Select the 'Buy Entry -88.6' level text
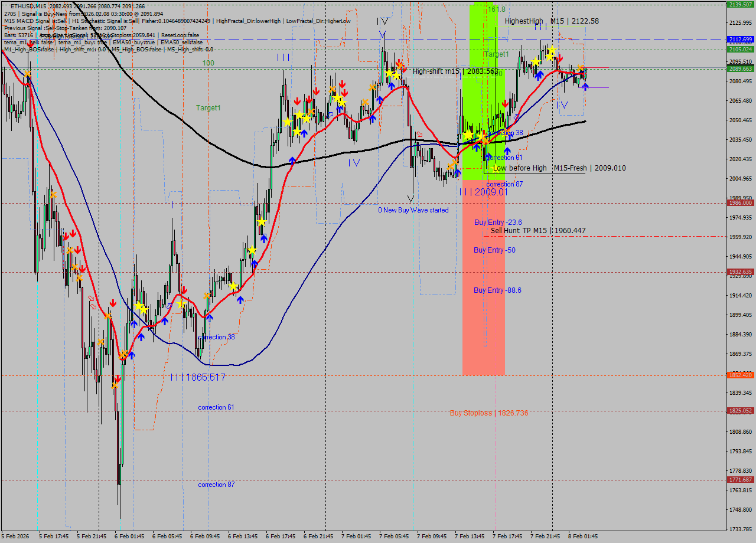Image resolution: width=756 pixels, height=543 pixels. [x=497, y=290]
